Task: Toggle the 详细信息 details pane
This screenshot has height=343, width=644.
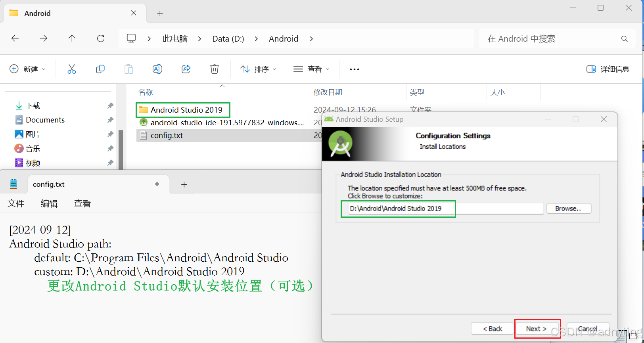Action: [x=608, y=69]
